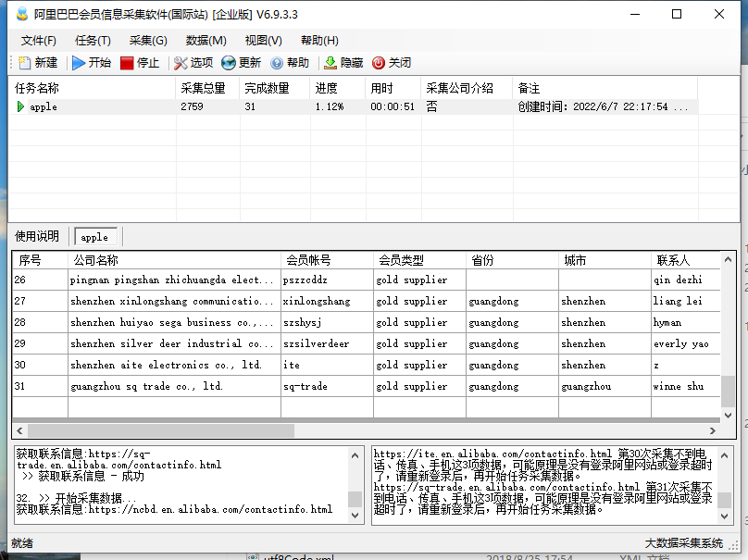
Task: Click the 会员帐号 column header
Action: 327,260
